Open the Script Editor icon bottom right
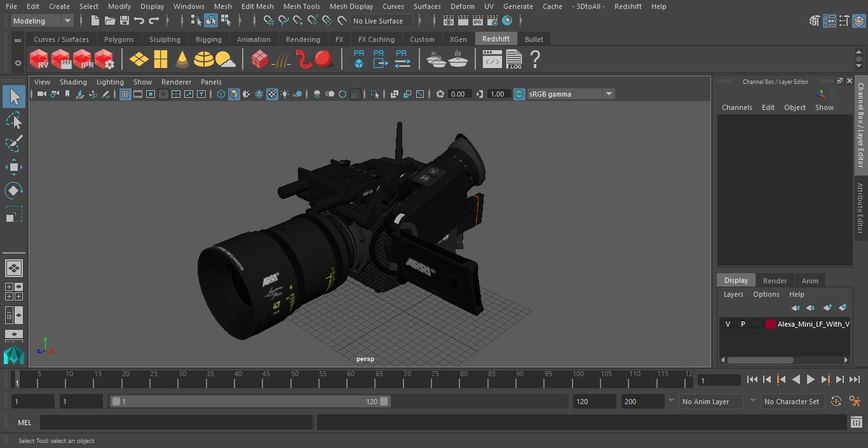This screenshot has width=868, height=448. coord(856,422)
